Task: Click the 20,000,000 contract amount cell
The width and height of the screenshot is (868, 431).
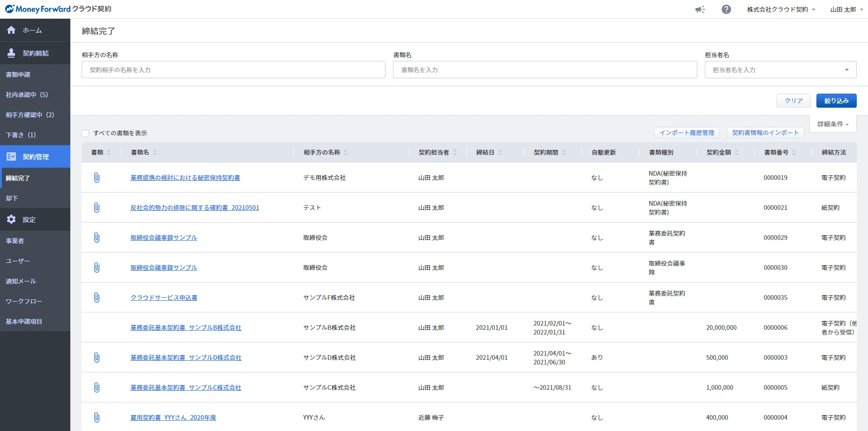Action: pyautogui.click(x=721, y=327)
